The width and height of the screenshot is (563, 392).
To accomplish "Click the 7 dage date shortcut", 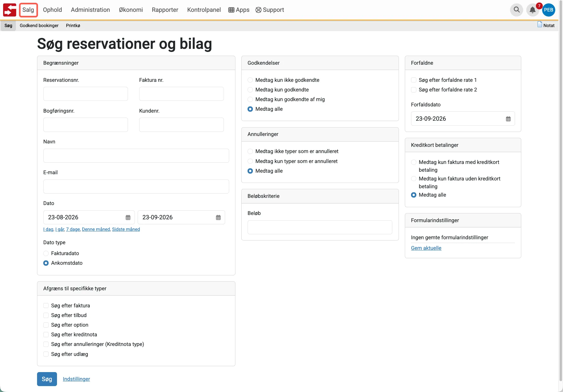I will pos(73,230).
